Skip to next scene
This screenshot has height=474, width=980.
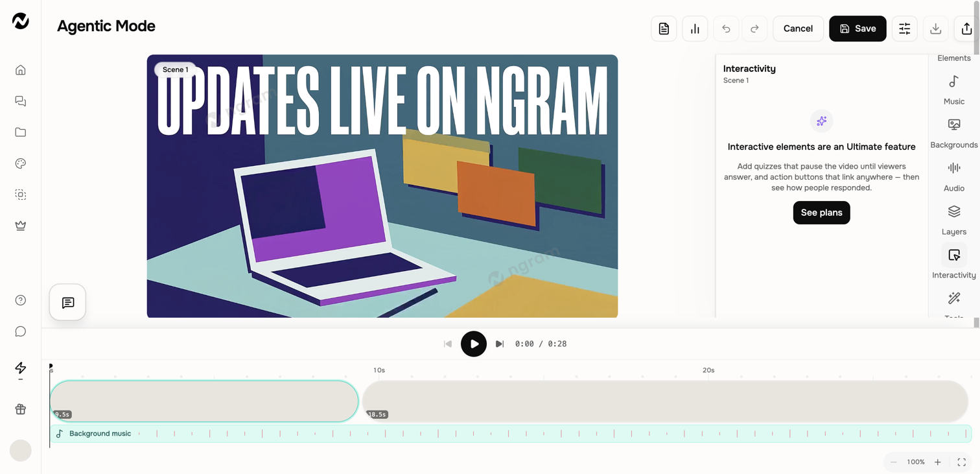pos(500,344)
